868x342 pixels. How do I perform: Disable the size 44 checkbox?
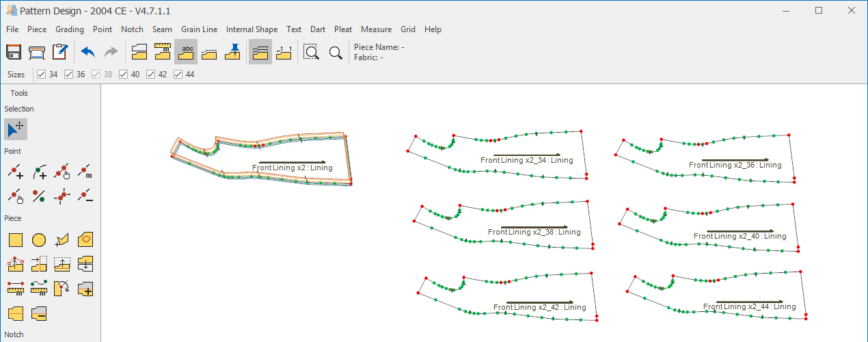tap(178, 75)
